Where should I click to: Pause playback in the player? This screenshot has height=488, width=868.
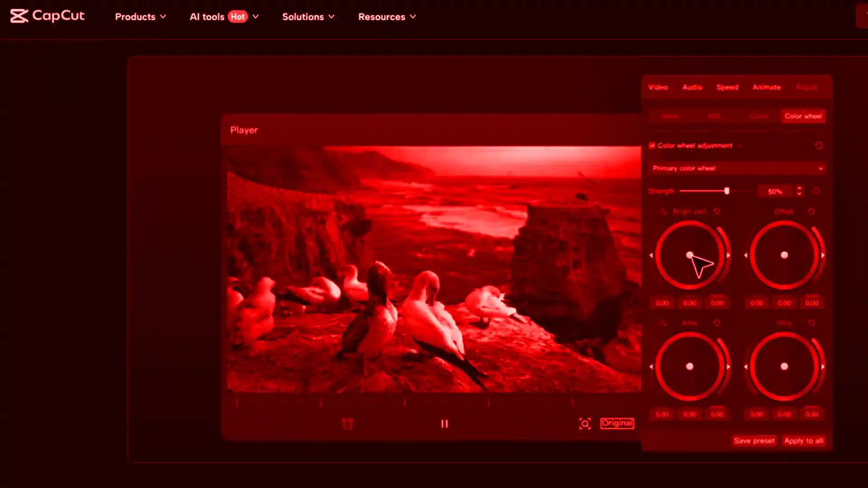coord(444,424)
